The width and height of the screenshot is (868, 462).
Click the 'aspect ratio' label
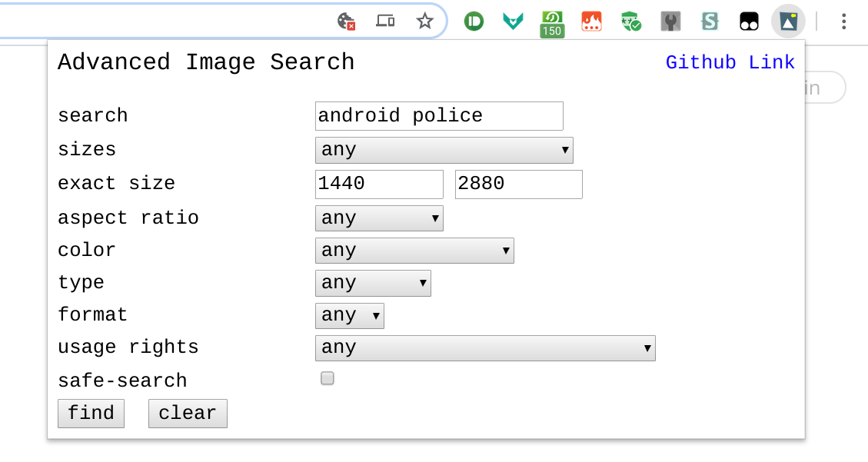click(128, 218)
